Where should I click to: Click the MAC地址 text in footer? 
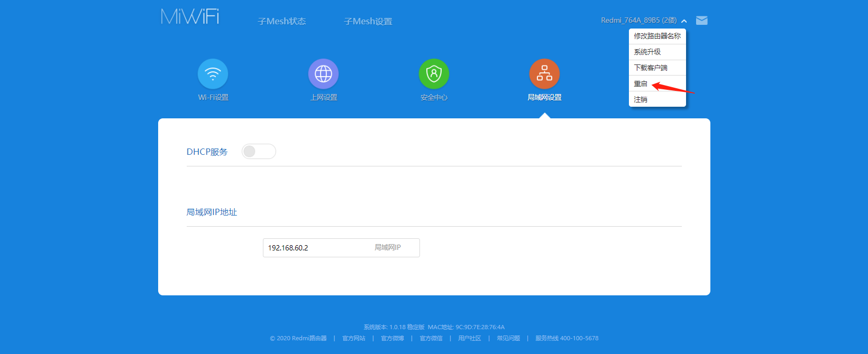coord(466,327)
